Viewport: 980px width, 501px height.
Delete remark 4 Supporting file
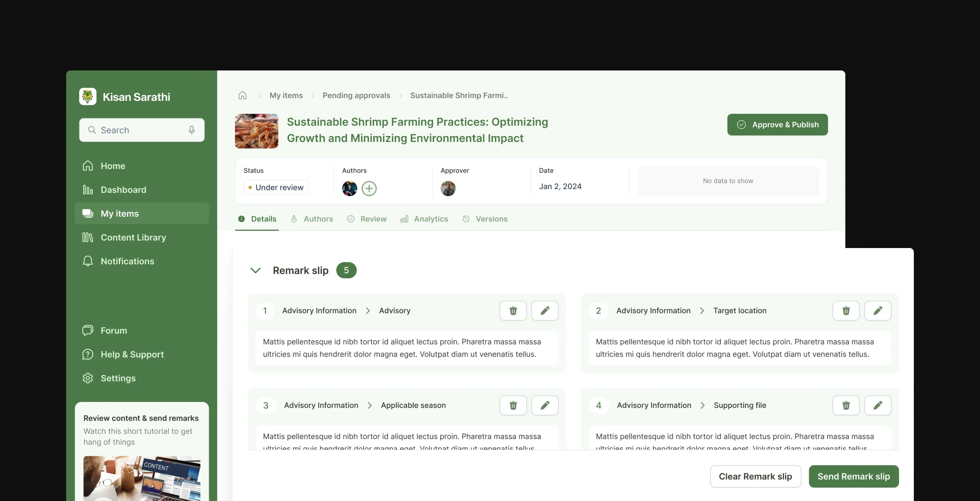tap(846, 405)
